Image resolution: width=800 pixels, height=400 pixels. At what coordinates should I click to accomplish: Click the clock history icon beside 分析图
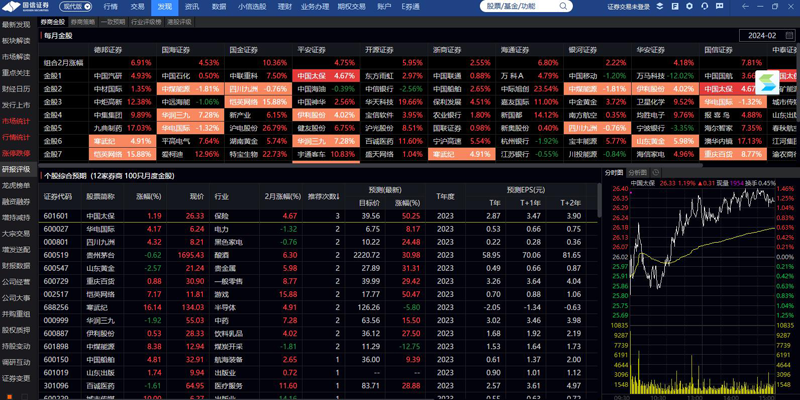(656, 172)
